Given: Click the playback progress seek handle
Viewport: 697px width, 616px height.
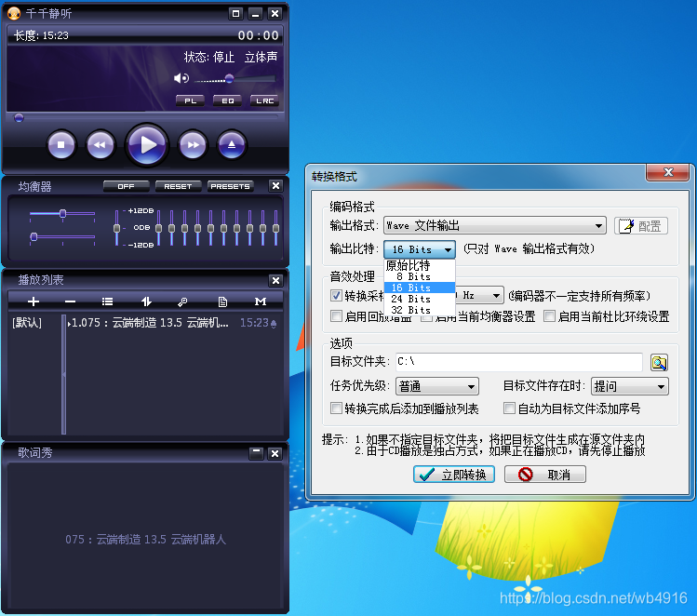Looking at the screenshot, I should point(19,118).
